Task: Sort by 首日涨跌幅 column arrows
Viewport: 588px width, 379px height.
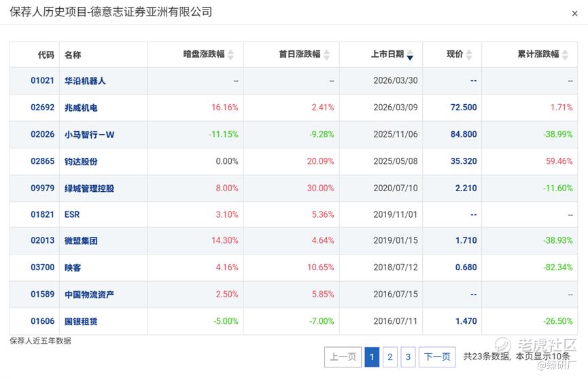Action: pyautogui.click(x=326, y=55)
